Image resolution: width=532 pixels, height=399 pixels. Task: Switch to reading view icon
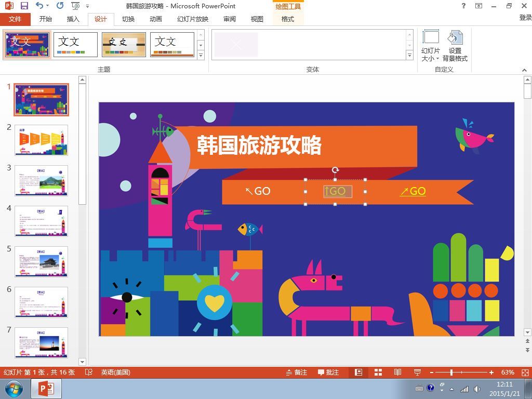tap(397, 373)
